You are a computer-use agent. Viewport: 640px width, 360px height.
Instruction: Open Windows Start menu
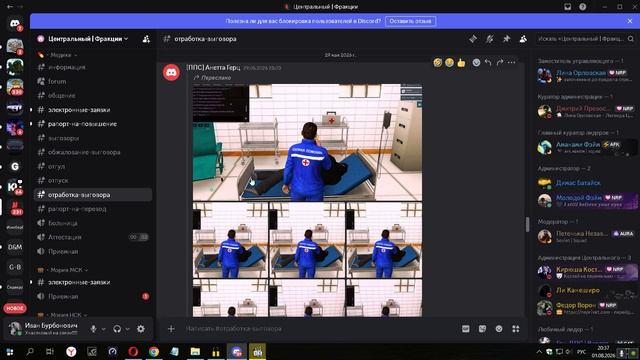[x=9, y=351]
